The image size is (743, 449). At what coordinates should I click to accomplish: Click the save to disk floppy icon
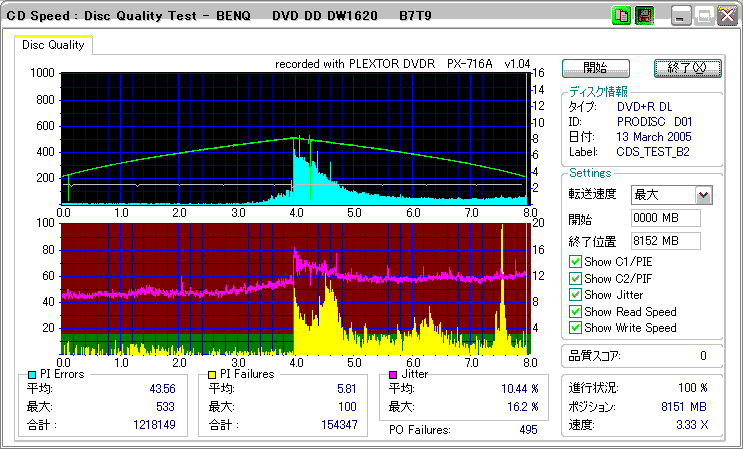tap(644, 16)
